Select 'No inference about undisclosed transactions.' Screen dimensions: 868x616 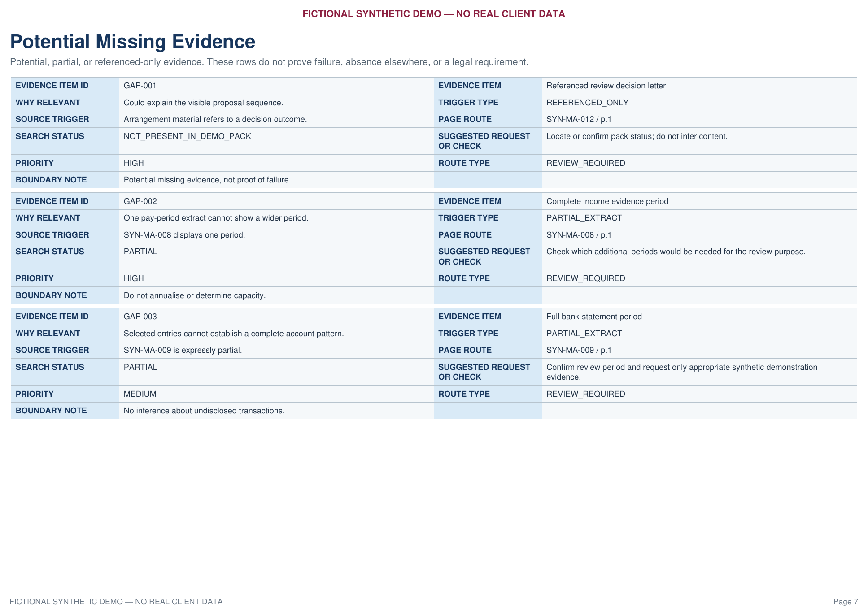[x=204, y=411]
